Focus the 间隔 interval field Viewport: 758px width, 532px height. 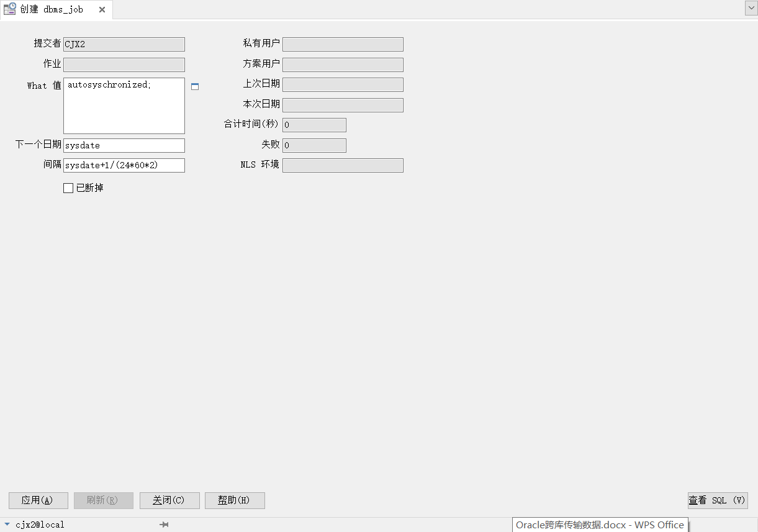coord(124,165)
